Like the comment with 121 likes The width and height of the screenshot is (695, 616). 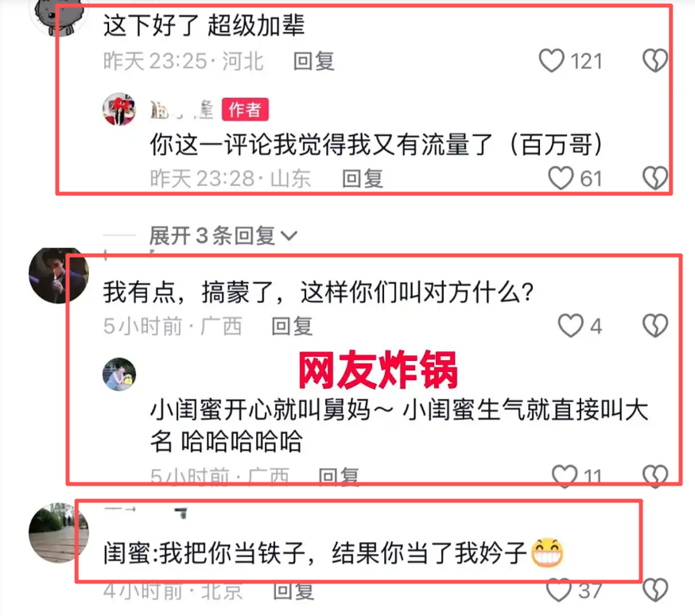pyautogui.click(x=551, y=60)
